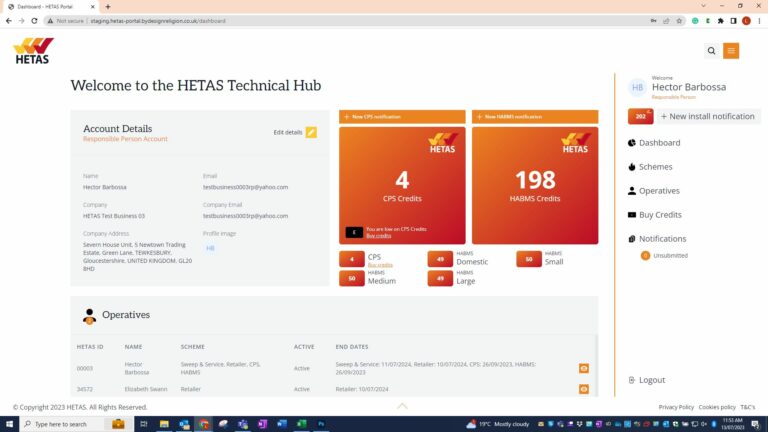Open Buy Credits from the sidebar menu
768x432 pixels.
tap(660, 215)
